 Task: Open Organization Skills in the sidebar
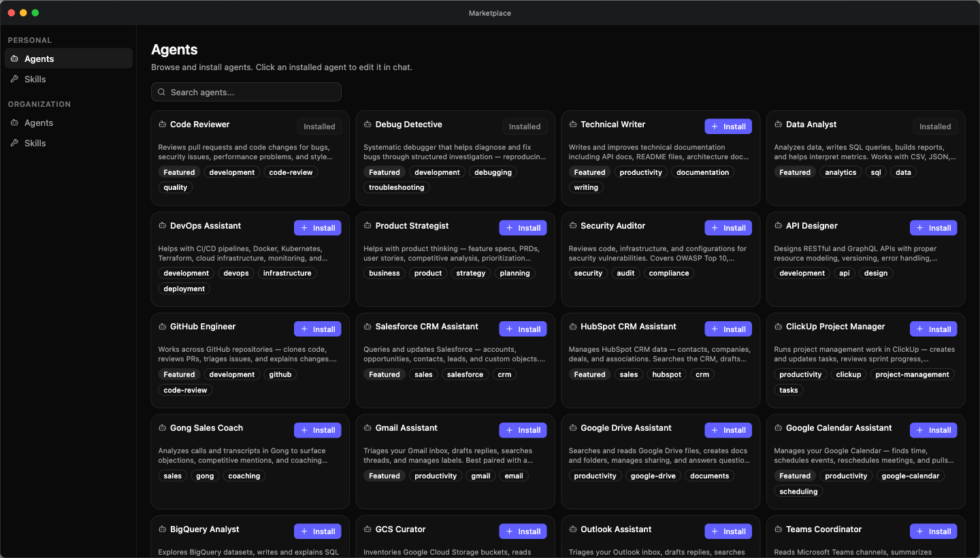pyautogui.click(x=69, y=143)
